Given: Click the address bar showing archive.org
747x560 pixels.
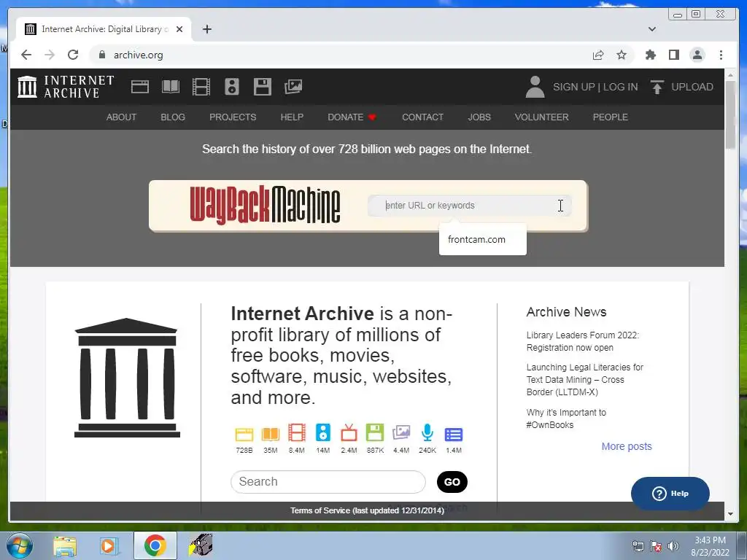Looking at the screenshot, I should point(343,55).
